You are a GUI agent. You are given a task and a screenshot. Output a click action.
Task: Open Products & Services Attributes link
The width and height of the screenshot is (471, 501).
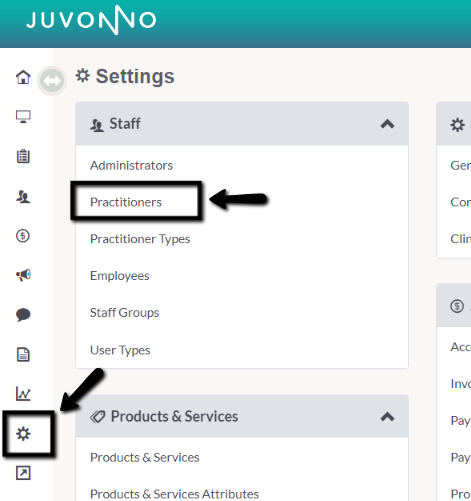174,494
